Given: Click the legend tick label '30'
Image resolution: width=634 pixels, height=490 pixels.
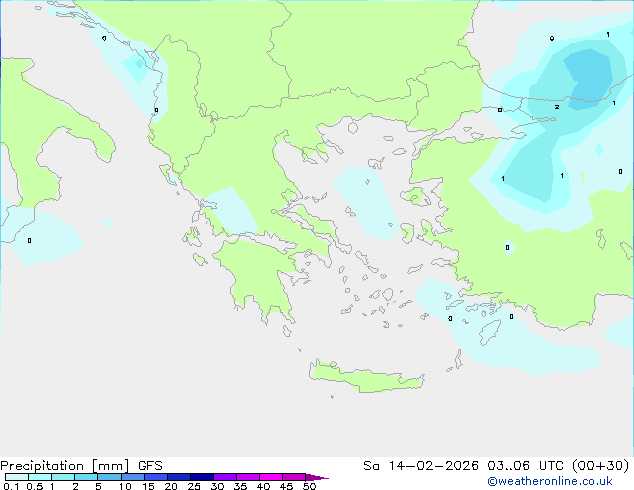Looking at the screenshot, I should click(x=217, y=486).
